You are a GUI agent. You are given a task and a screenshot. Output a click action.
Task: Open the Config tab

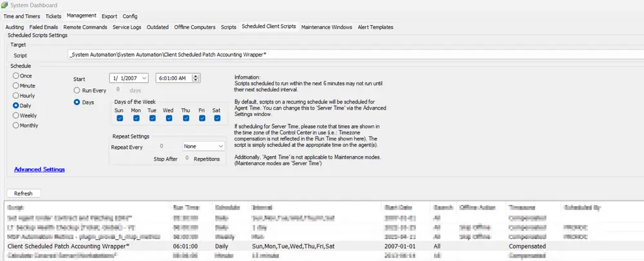coord(130,17)
